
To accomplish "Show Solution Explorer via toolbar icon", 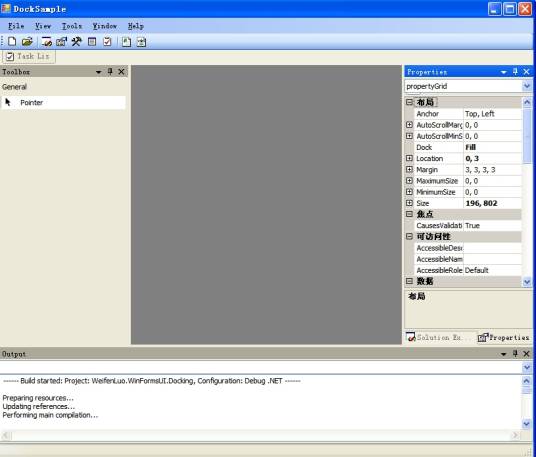I will 46,42.
